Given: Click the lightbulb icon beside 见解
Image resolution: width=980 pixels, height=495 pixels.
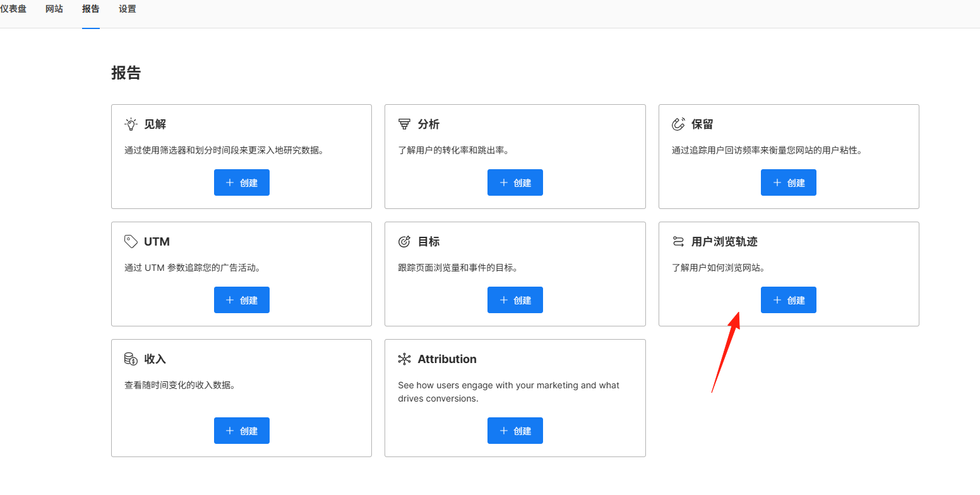Looking at the screenshot, I should [131, 124].
